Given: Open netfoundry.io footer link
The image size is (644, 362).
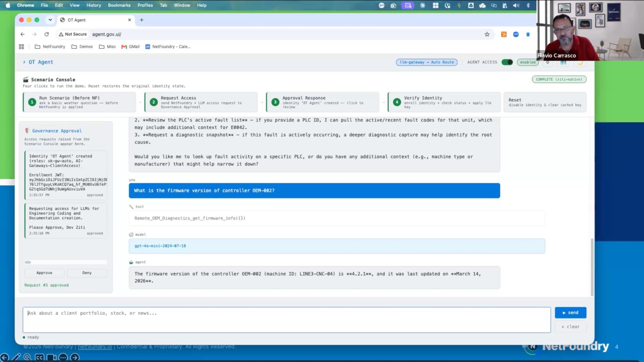Looking at the screenshot, I should (x=95, y=346).
